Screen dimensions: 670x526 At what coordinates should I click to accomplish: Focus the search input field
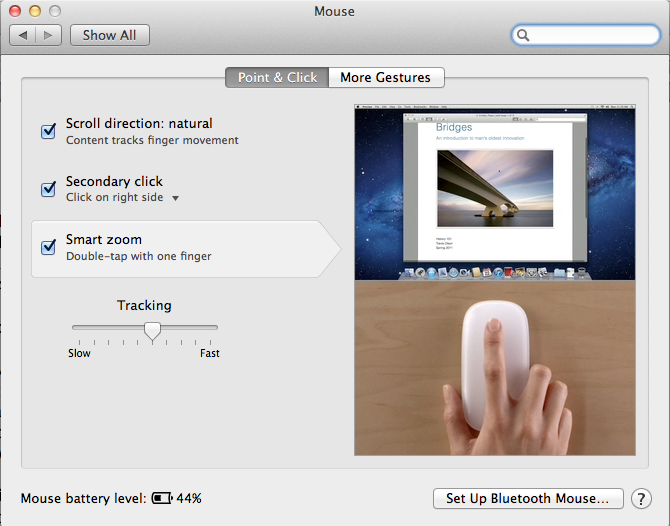(586, 35)
